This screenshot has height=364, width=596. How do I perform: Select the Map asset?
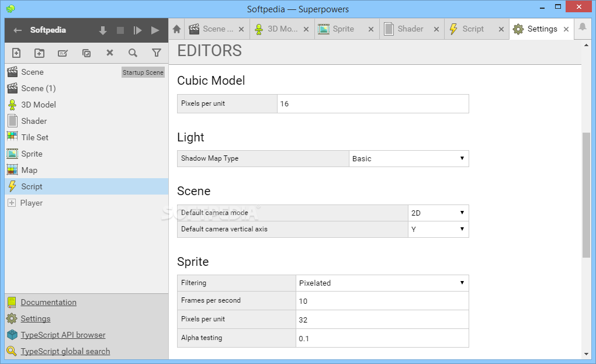[86, 170]
